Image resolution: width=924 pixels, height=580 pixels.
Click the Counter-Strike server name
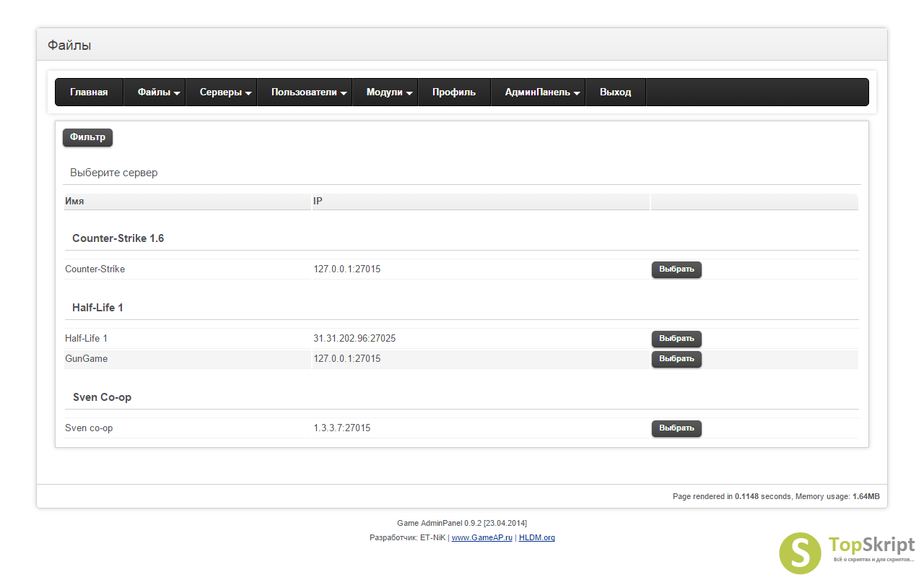pos(95,269)
